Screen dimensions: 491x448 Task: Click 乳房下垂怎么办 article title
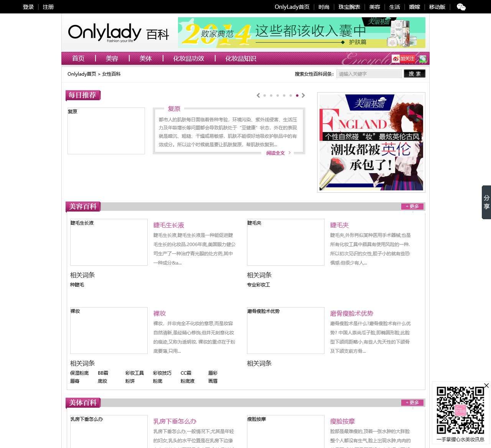pyautogui.click(x=175, y=422)
